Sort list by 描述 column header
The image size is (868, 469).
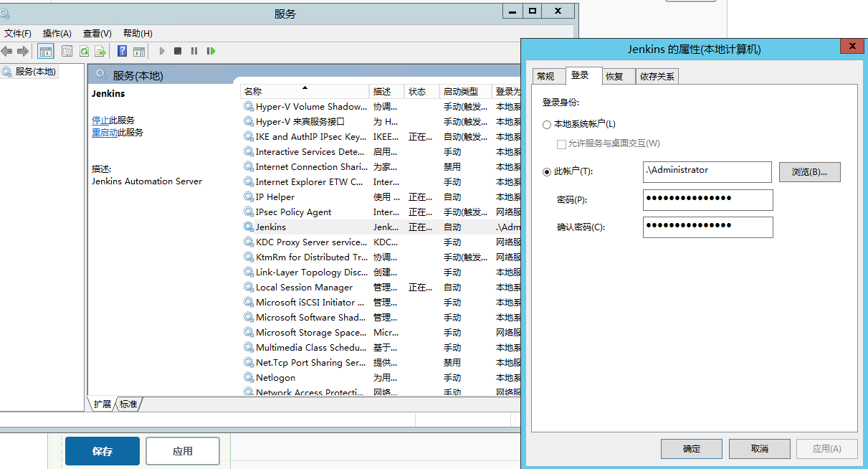(x=388, y=91)
